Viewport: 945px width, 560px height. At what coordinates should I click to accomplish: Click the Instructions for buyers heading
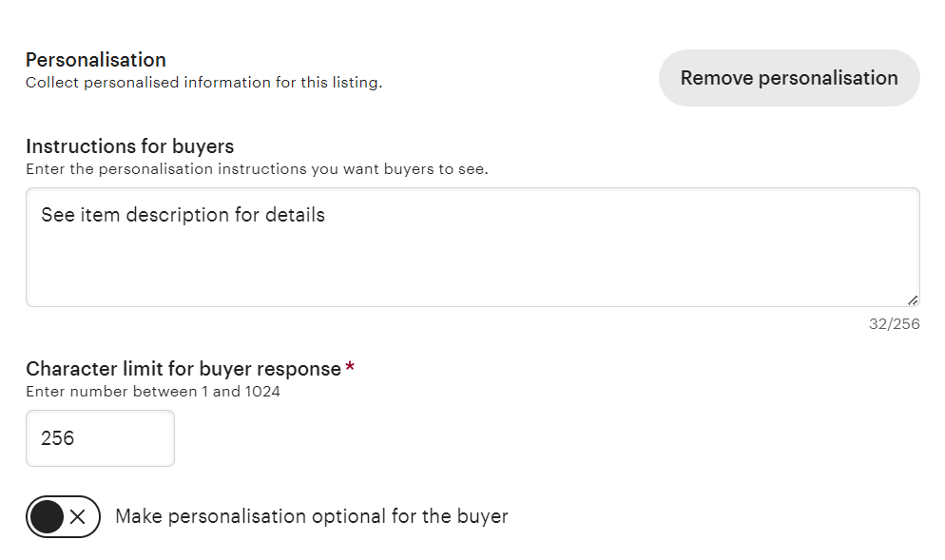(129, 146)
